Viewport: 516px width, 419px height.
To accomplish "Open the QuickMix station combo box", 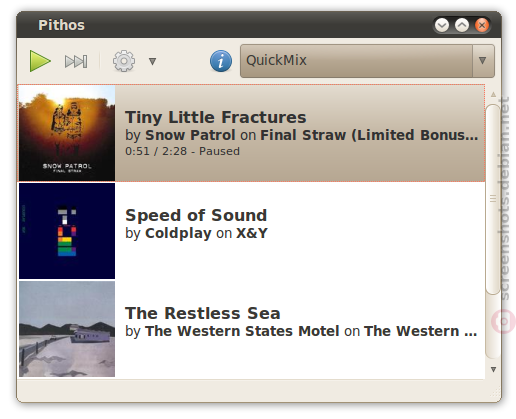I will (367, 61).
